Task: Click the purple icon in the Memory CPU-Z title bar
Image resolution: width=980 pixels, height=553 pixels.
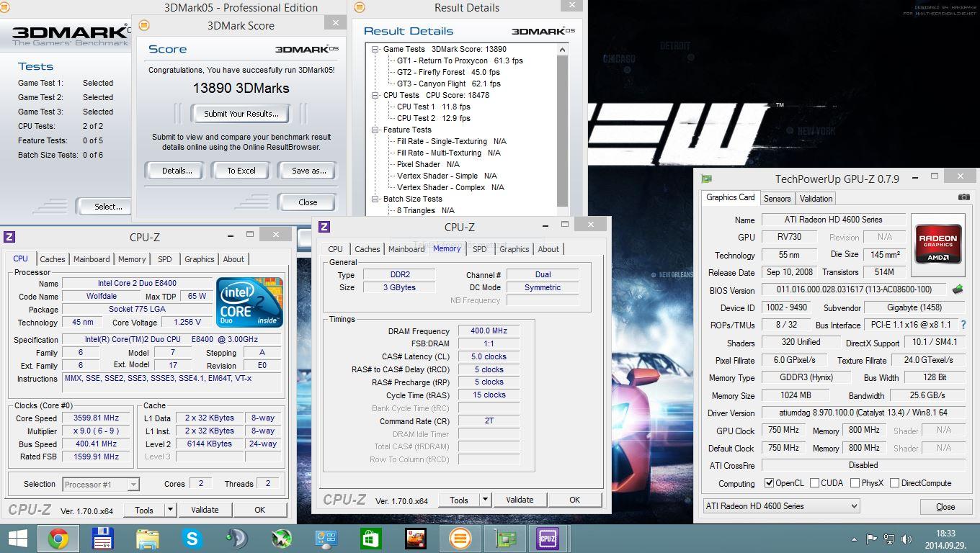Action: (x=324, y=227)
